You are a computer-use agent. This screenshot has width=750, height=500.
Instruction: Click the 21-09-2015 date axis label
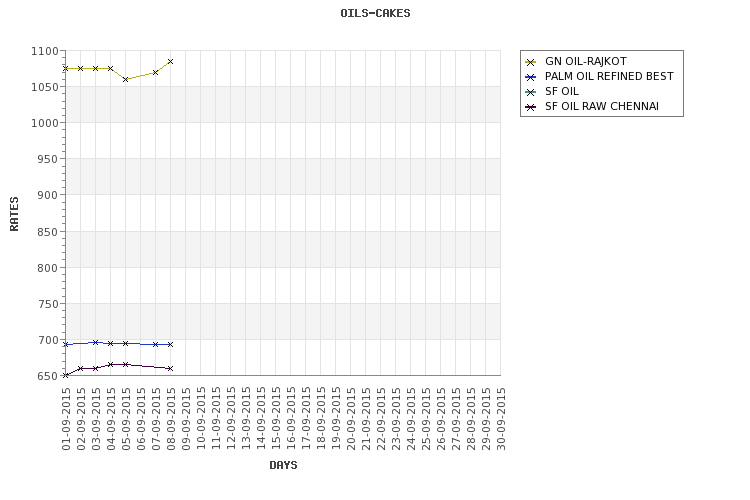tap(366, 419)
